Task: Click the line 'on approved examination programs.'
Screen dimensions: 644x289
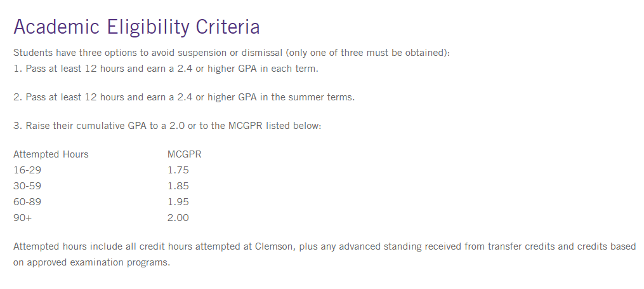Action: click(x=91, y=262)
